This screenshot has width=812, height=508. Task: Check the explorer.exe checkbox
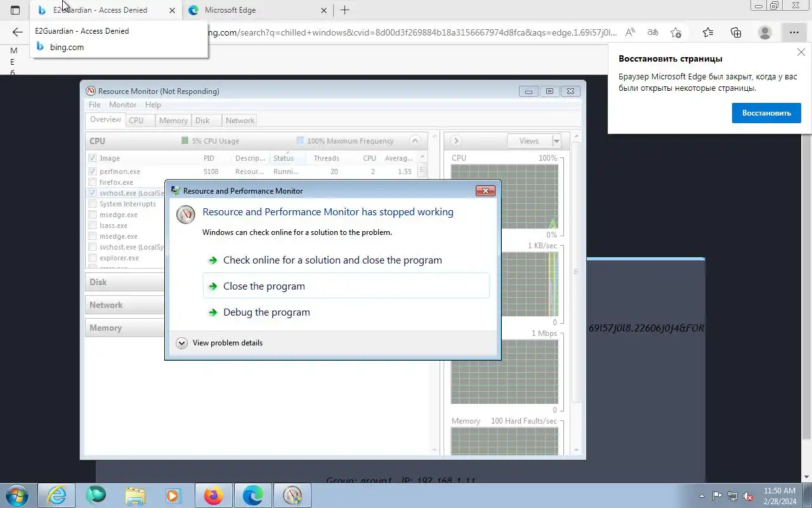93,258
